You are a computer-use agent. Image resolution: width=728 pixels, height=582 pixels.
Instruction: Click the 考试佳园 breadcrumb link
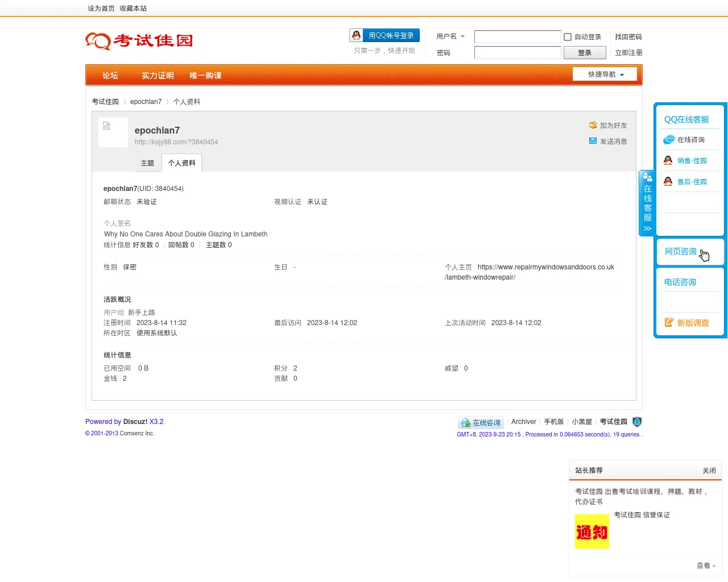tap(105, 102)
